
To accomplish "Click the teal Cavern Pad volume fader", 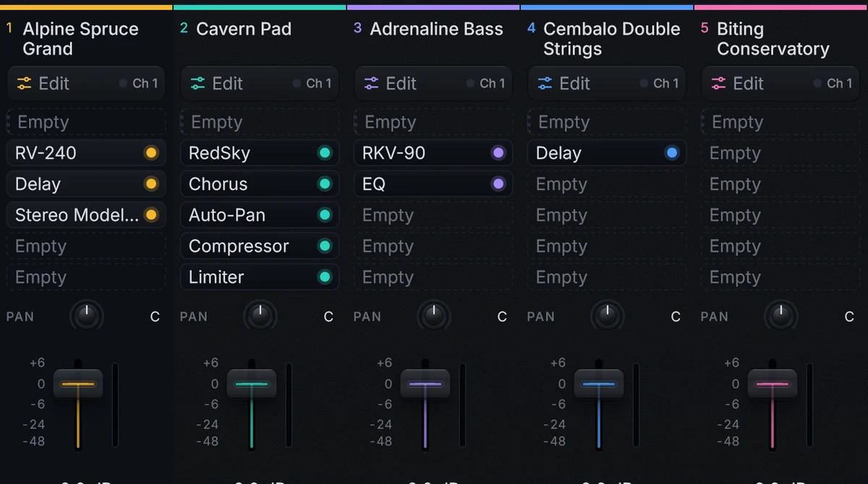I will click(252, 384).
